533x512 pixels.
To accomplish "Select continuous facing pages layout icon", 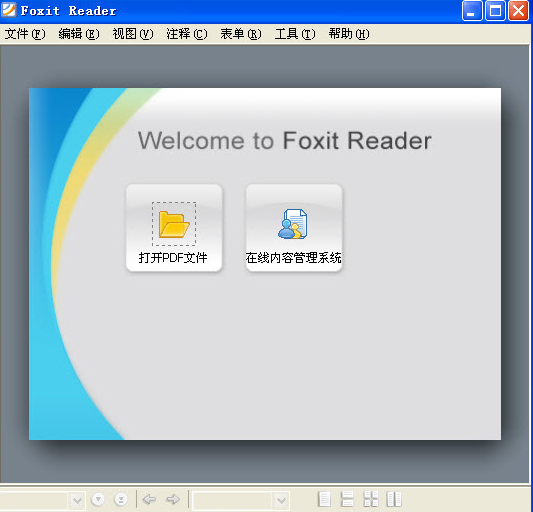I will tap(371, 499).
